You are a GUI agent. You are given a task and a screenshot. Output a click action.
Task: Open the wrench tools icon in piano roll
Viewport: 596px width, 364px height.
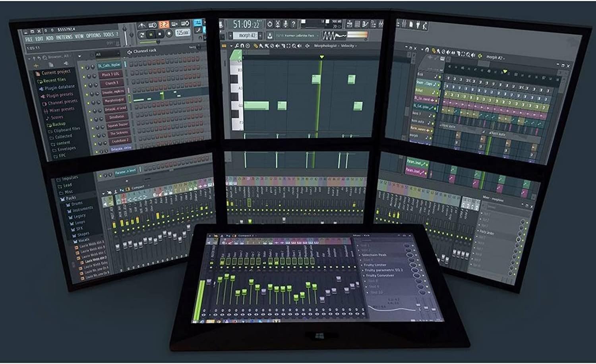pyautogui.click(x=237, y=46)
